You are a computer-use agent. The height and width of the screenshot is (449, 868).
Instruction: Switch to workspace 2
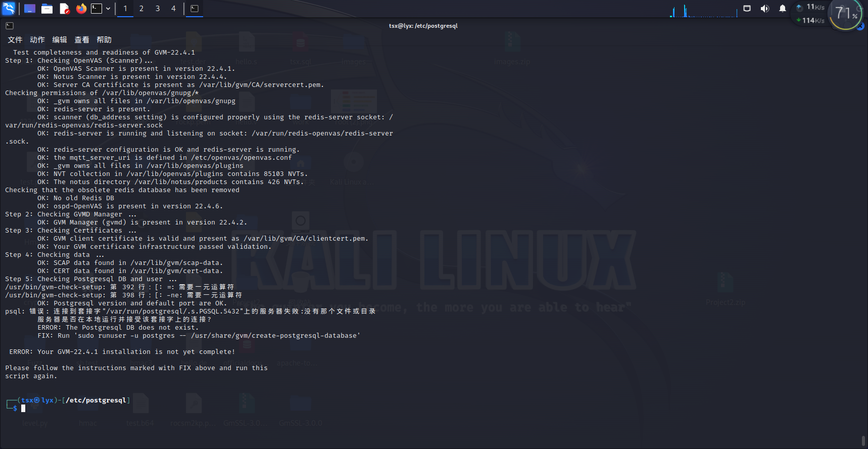click(x=141, y=9)
